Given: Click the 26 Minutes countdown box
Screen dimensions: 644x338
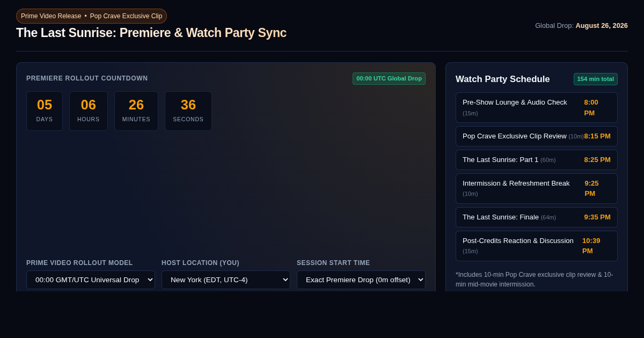Looking at the screenshot, I should point(136,111).
